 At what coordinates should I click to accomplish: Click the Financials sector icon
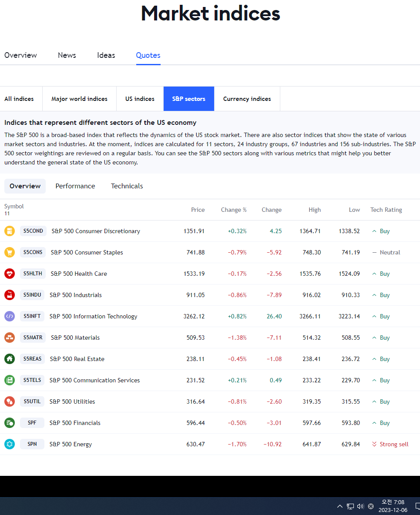(x=10, y=423)
